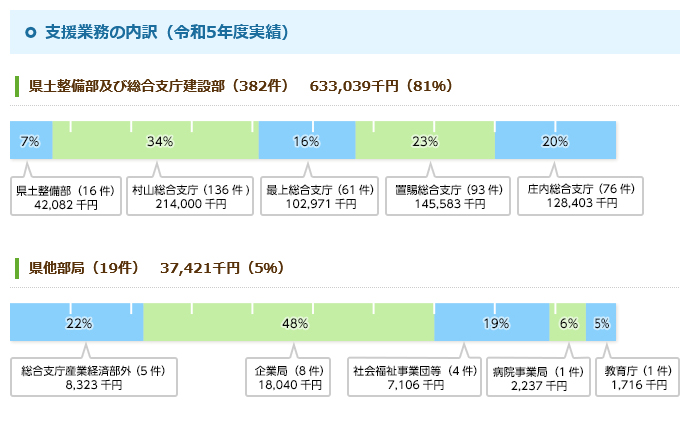Select the 34% green bar segment
690x428 pixels.
[155, 140]
